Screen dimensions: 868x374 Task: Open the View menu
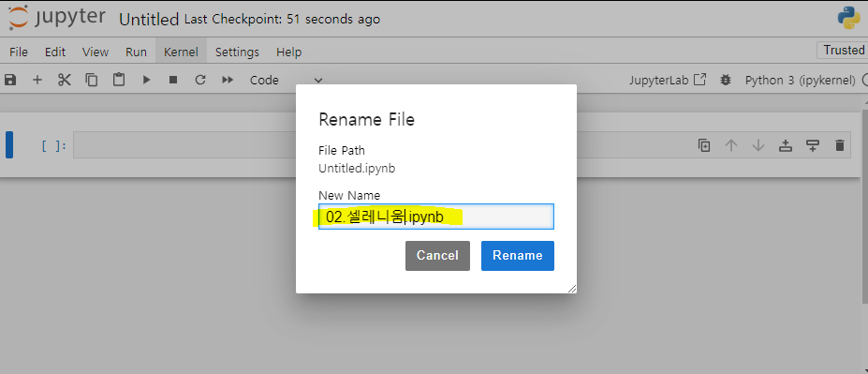pos(96,52)
